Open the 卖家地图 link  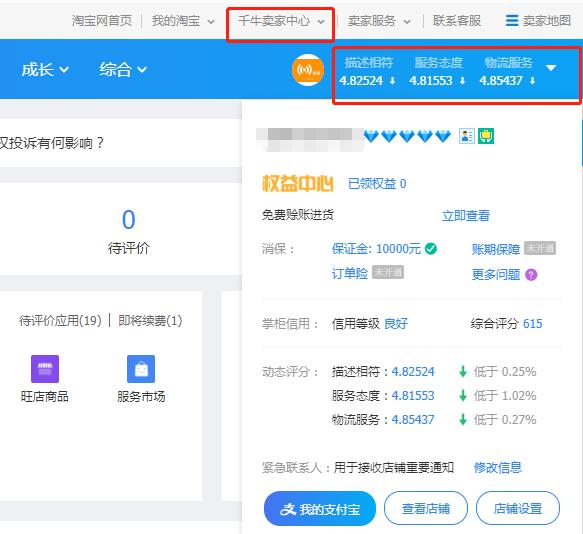547,21
